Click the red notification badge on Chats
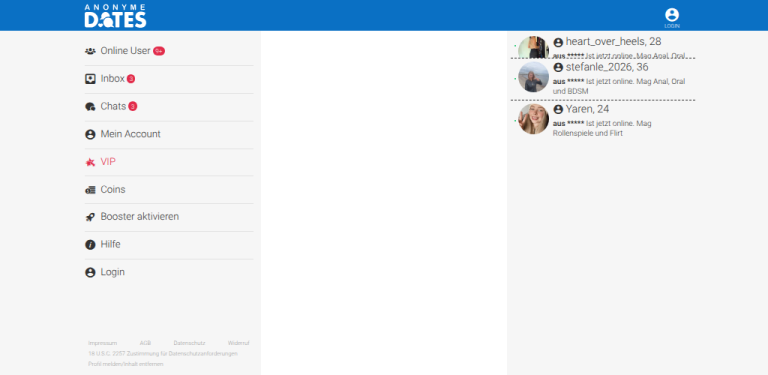The height and width of the screenshot is (375, 768). click(133, 106)
